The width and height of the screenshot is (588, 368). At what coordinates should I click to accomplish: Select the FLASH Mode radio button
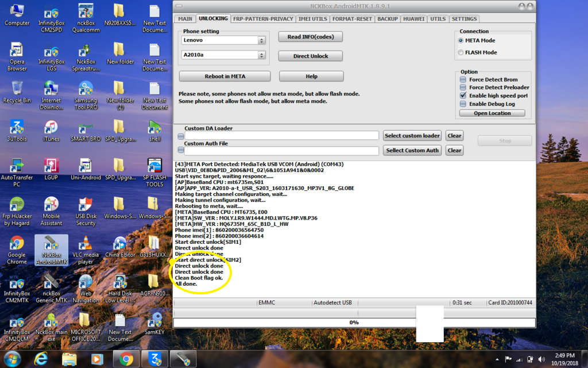[x=461, y=52]
